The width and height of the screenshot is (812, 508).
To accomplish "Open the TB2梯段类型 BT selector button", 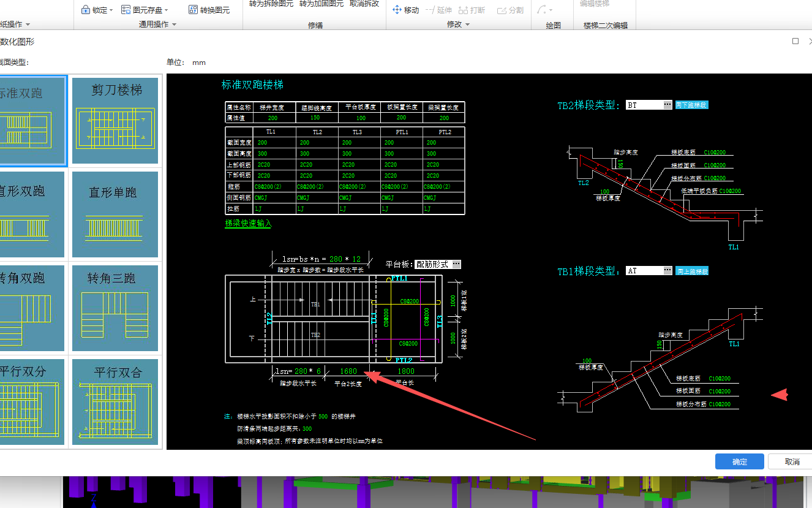I will point(667,105).
